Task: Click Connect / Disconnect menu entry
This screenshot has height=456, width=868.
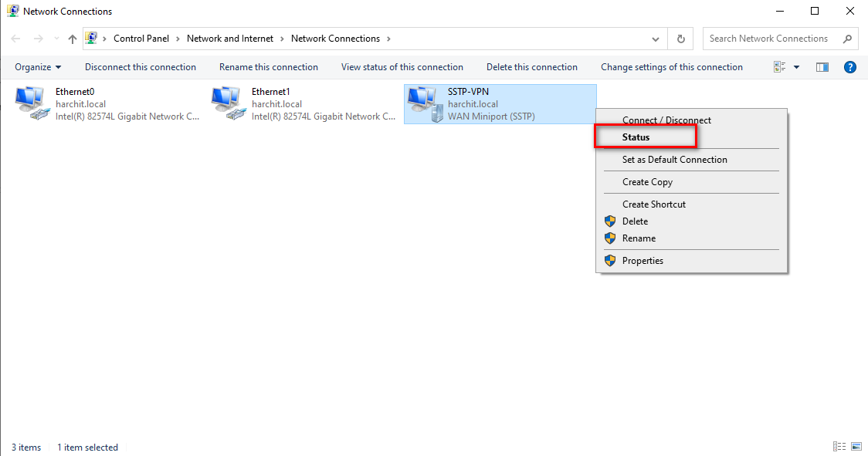Action: 666,120
